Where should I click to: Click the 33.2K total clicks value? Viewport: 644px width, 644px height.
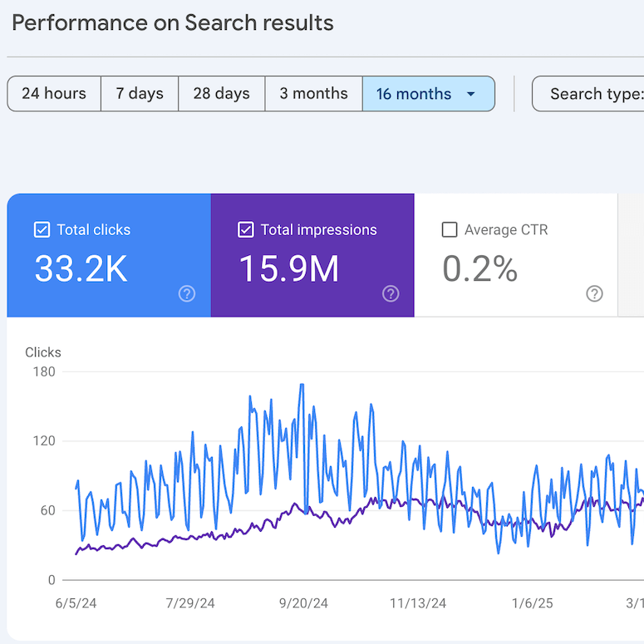coord(81,268)
